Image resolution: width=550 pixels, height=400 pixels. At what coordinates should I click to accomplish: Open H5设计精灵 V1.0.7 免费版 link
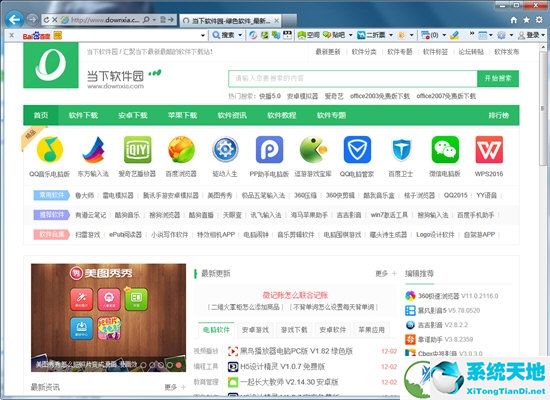282,366
